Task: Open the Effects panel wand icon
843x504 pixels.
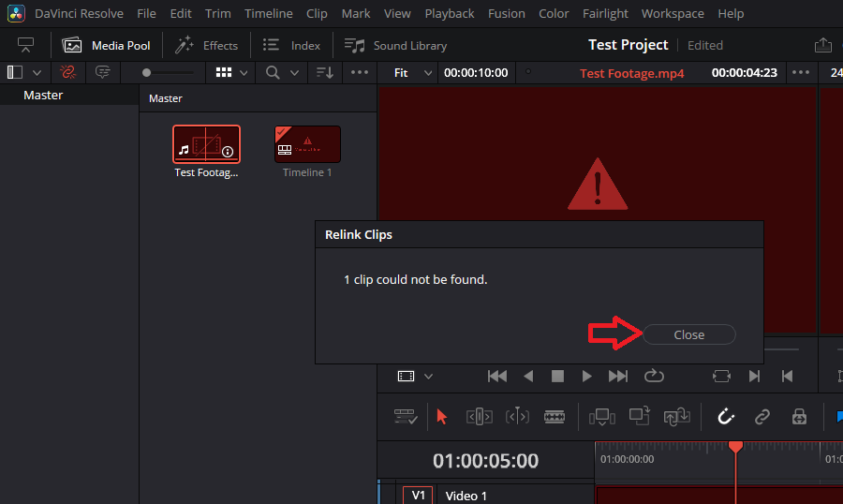Action: pyautogui.click(x=185, y=45)
